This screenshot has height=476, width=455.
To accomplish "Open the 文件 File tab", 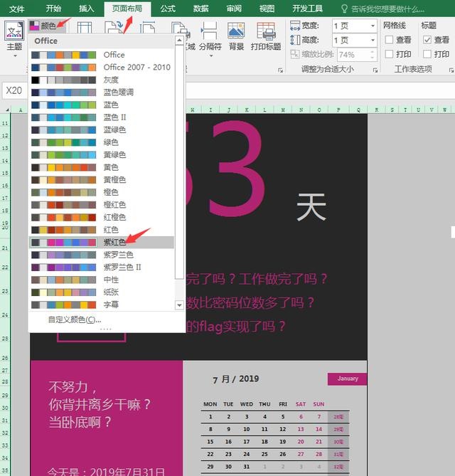I will (x=16, y=9).
